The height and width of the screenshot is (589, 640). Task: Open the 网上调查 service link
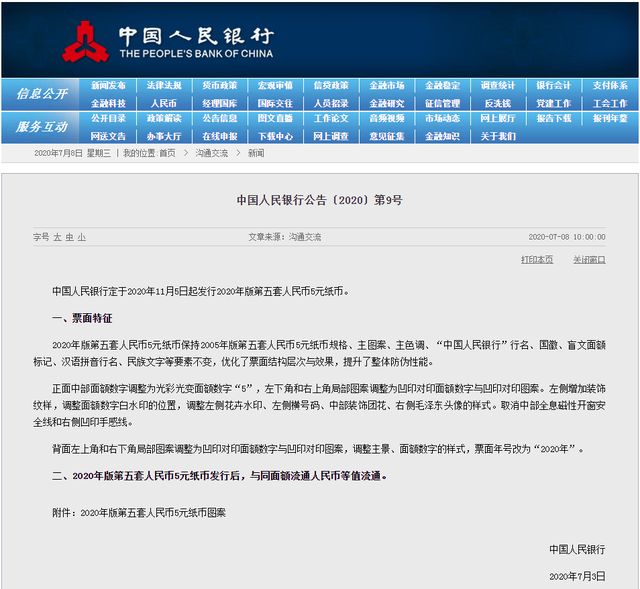pos(331,136)
